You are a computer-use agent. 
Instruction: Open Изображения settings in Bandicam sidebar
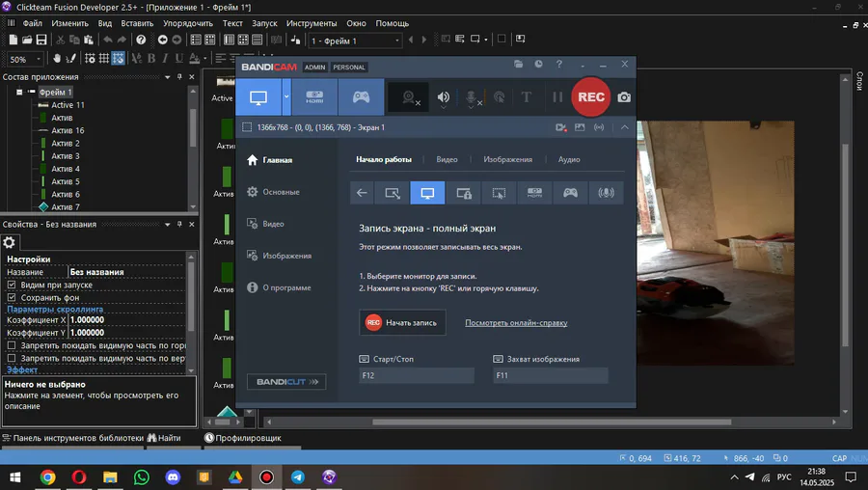click(279, 256)
